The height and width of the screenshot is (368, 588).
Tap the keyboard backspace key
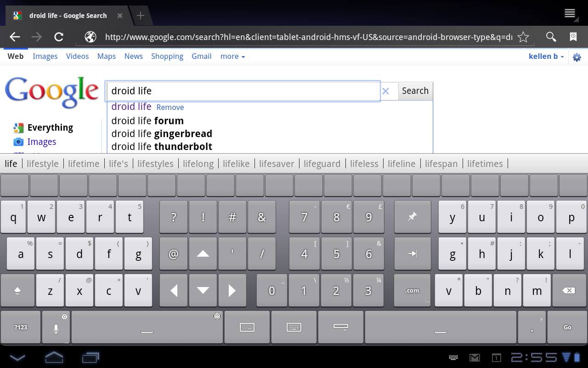569,290
